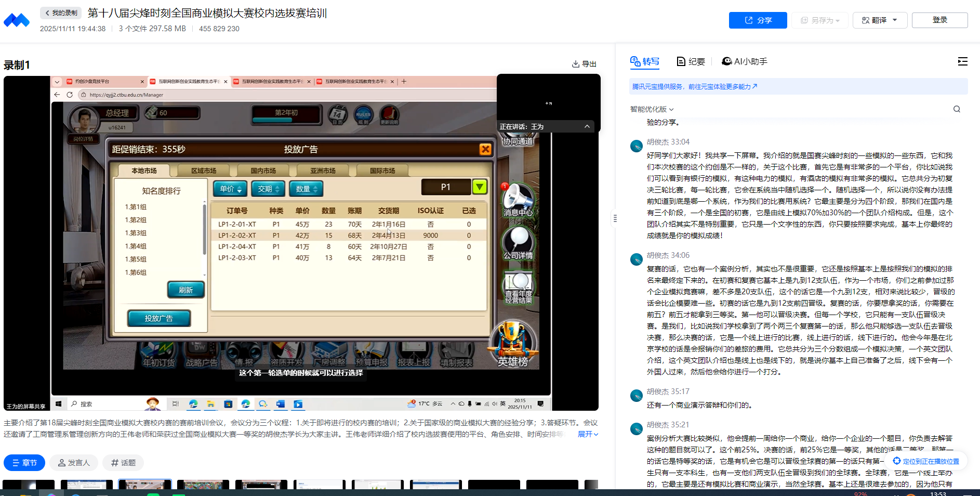Select the highlighted third chapter thumbnail
This screenshot has width=980, height=496.
[145, 485]
